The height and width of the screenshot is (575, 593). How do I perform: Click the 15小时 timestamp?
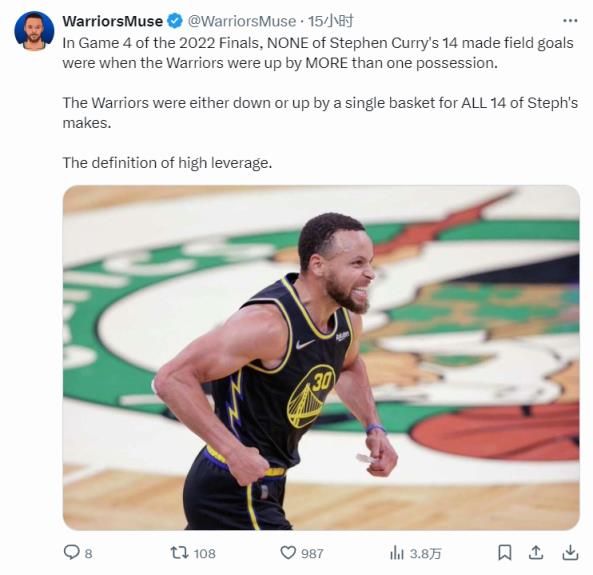[x=330, y=21]
